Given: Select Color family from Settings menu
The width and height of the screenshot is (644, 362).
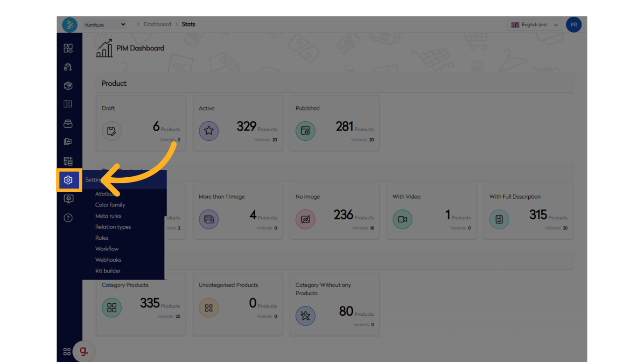Looking at the screenshot, I should point(110,205).
